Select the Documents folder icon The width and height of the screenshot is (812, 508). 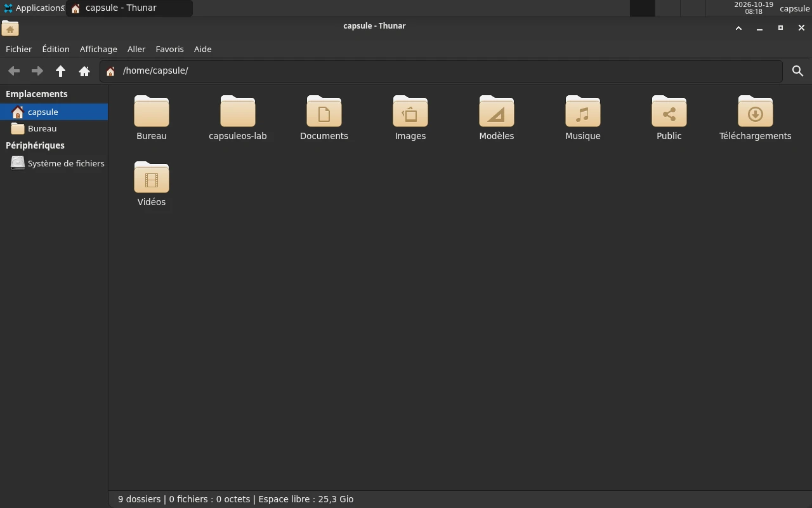(x=324, y=111)
